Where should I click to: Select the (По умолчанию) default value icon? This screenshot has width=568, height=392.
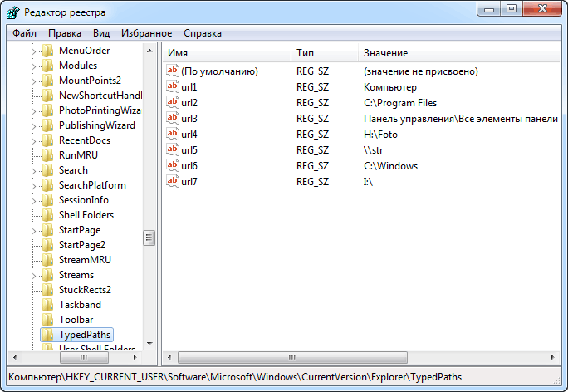(x=173, y=71)
